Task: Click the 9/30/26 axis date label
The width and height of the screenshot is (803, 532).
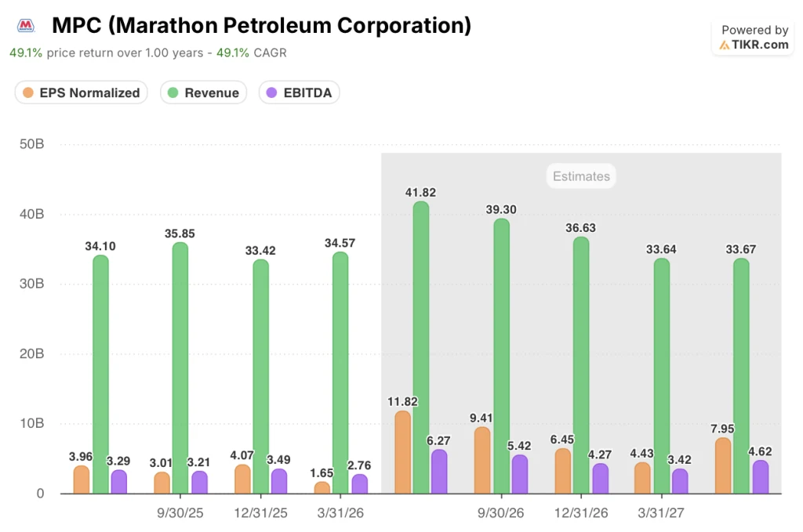Action: [501, 513]
